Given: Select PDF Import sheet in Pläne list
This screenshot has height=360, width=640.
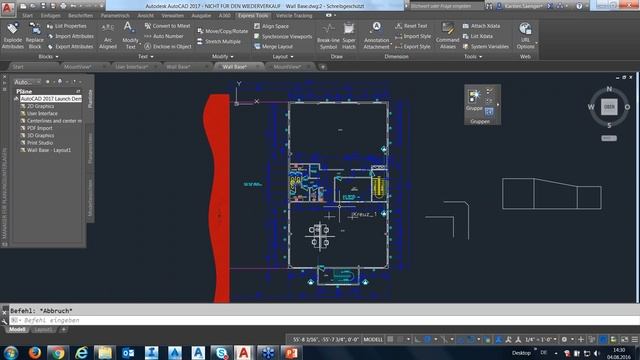Looking at the screenshot, I should click(x=39, y=128).
